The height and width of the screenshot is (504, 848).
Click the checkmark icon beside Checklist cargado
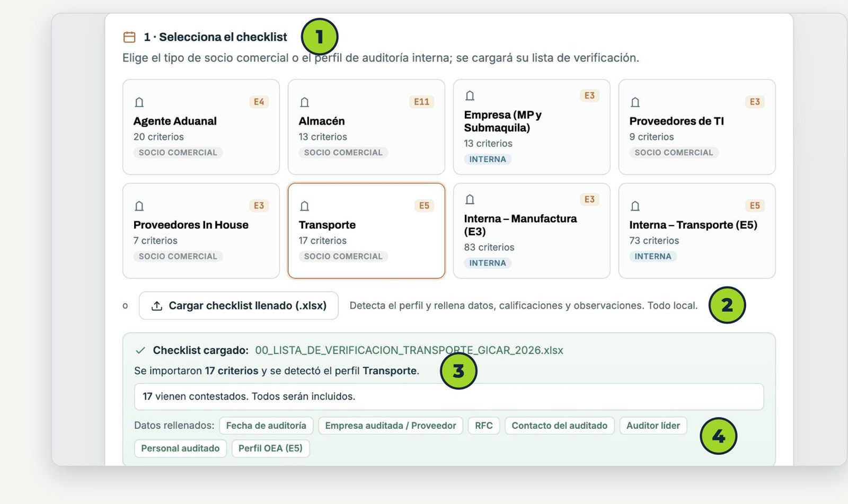(x=140, y=350)
